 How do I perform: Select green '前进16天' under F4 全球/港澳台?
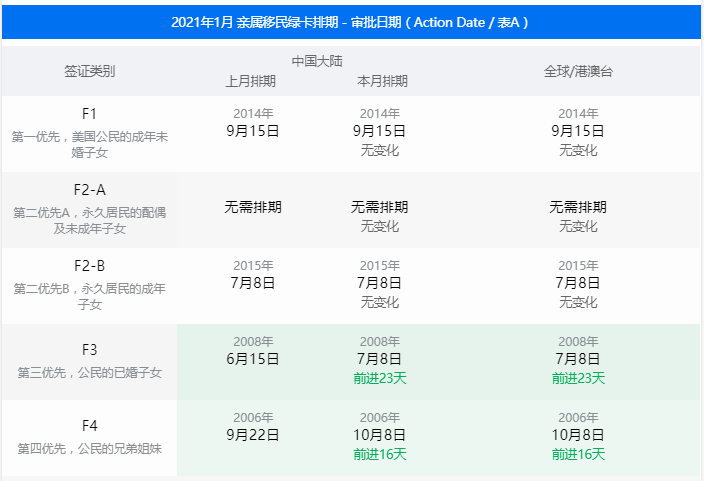578,454
